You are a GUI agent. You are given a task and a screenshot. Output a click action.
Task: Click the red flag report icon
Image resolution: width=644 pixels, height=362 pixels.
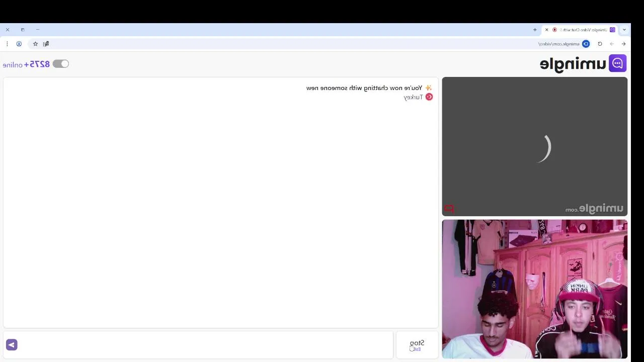(449, 209)
